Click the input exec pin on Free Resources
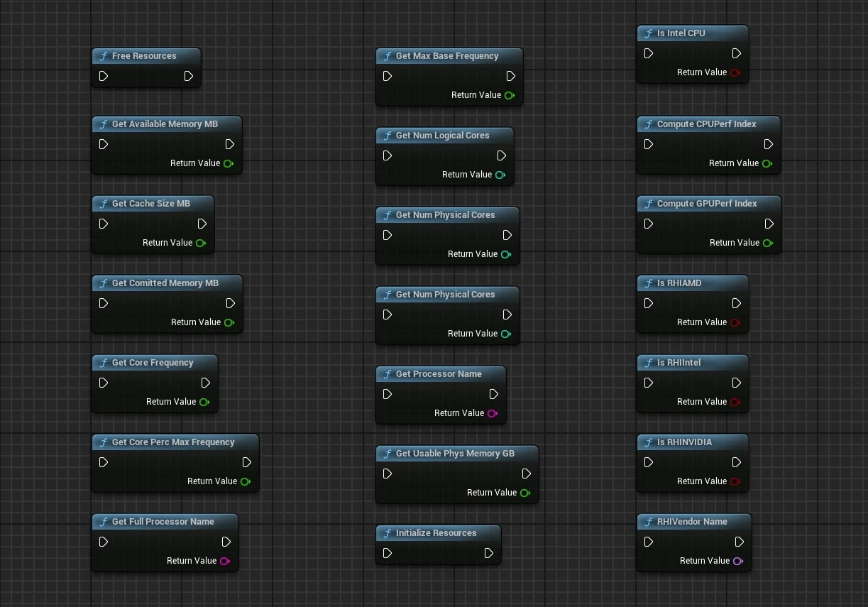The width and height of the screenshot is (868, 607). click(x=104, y=76)
